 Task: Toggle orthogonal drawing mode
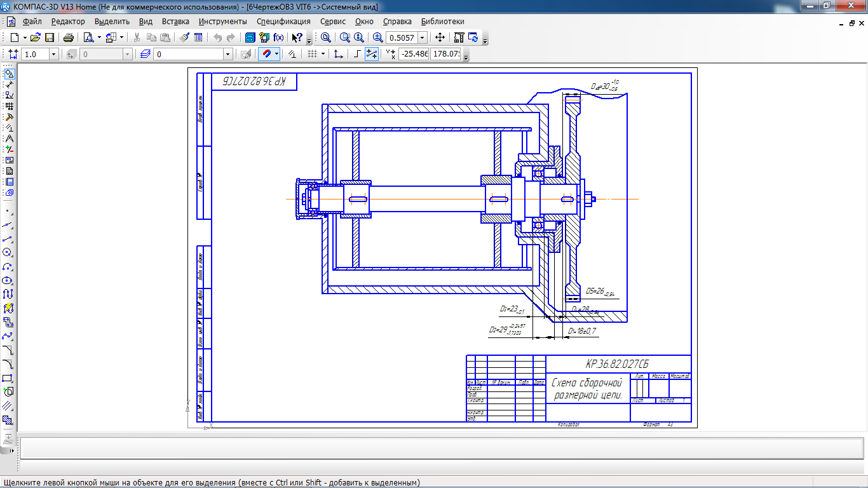(x=357, y=54)
